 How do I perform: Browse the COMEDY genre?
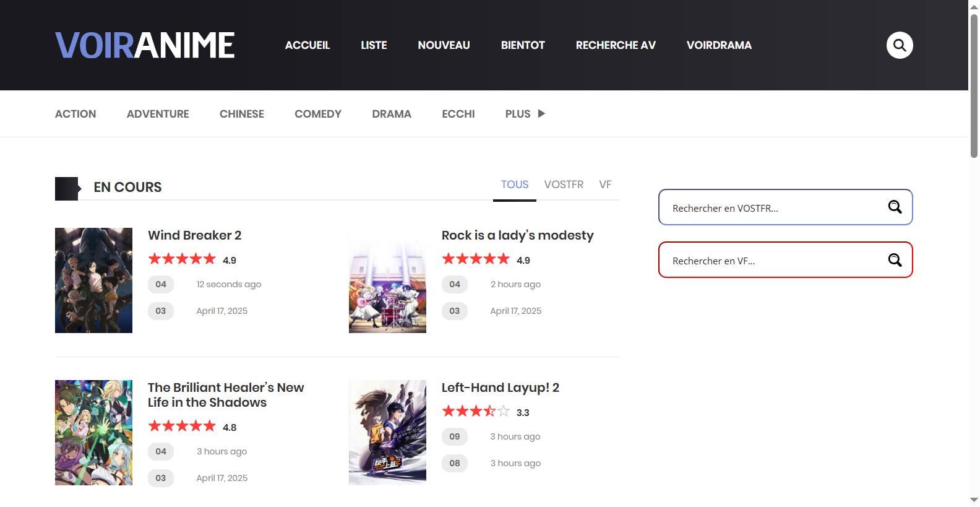pyautogui.click(x=318, y=114)
